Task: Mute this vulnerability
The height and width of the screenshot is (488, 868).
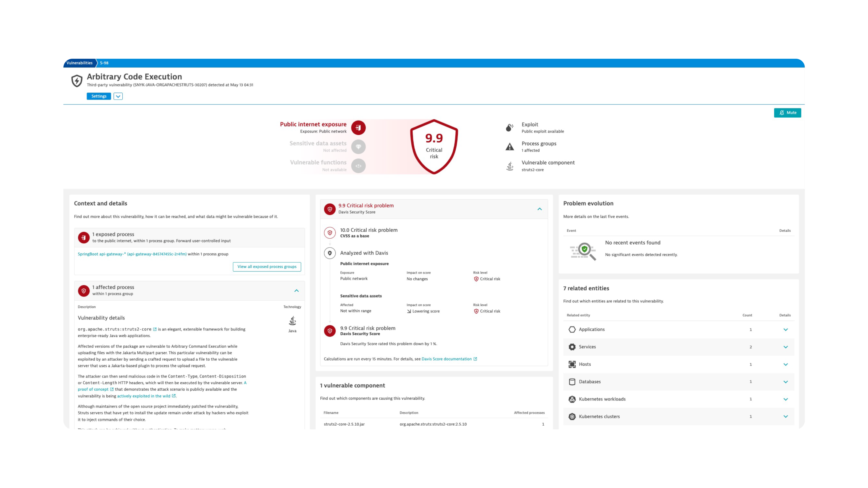Action: (x=788, y=113)
